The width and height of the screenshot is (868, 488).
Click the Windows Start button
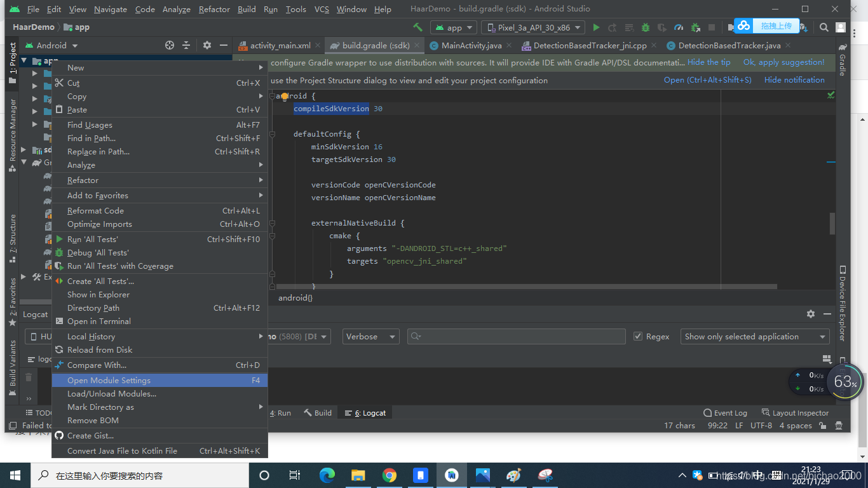pyautogui.click(x=15, y=475)
